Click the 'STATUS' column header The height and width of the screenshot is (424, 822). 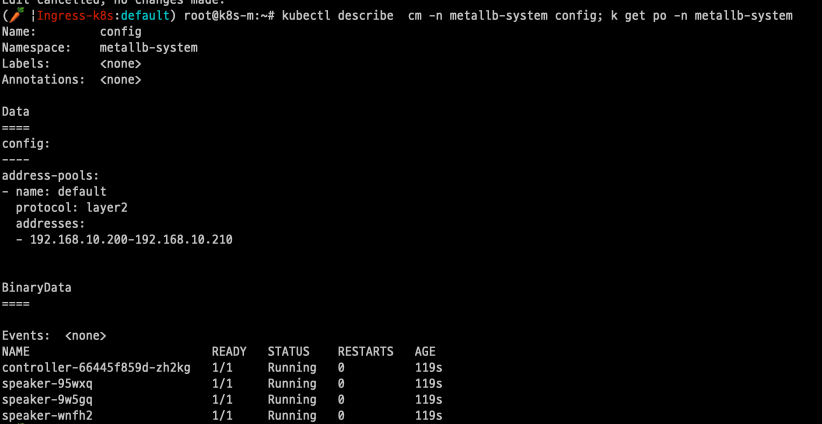point(288,352)
